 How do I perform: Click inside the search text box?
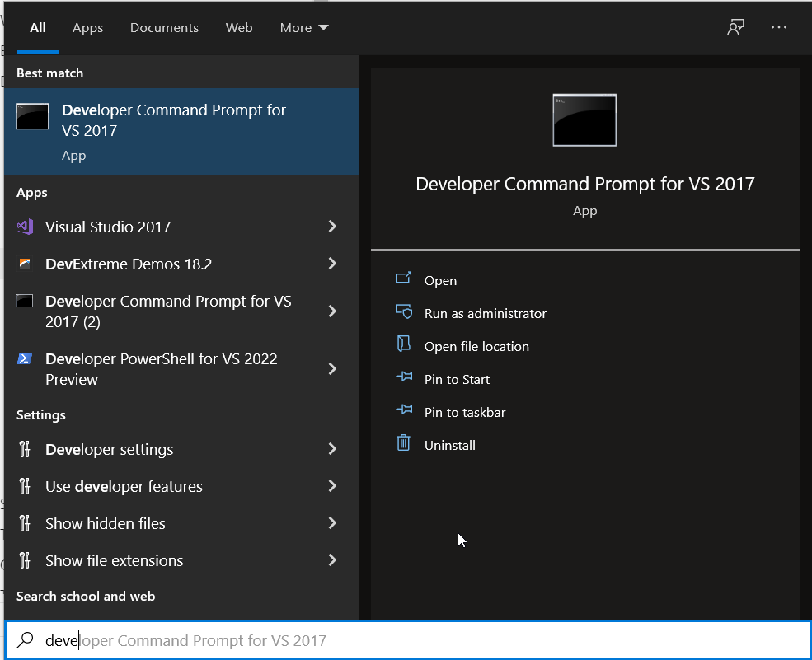coord(406,640)
